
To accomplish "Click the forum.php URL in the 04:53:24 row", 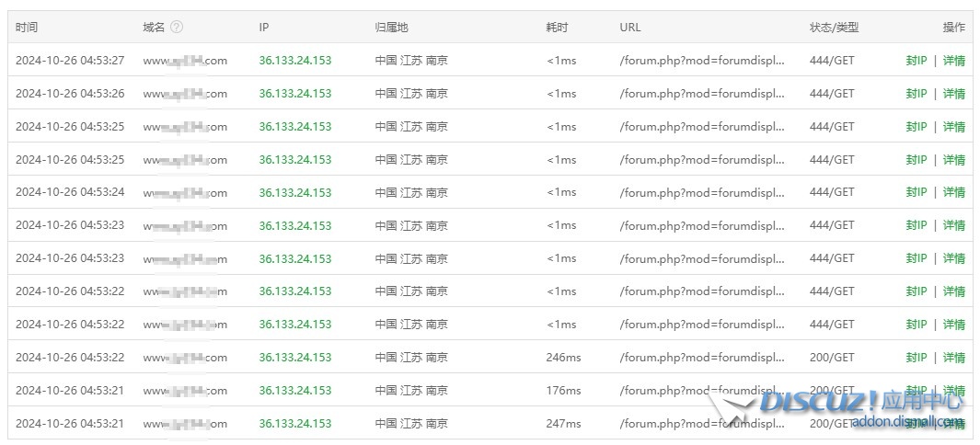I will pos(702,192).
